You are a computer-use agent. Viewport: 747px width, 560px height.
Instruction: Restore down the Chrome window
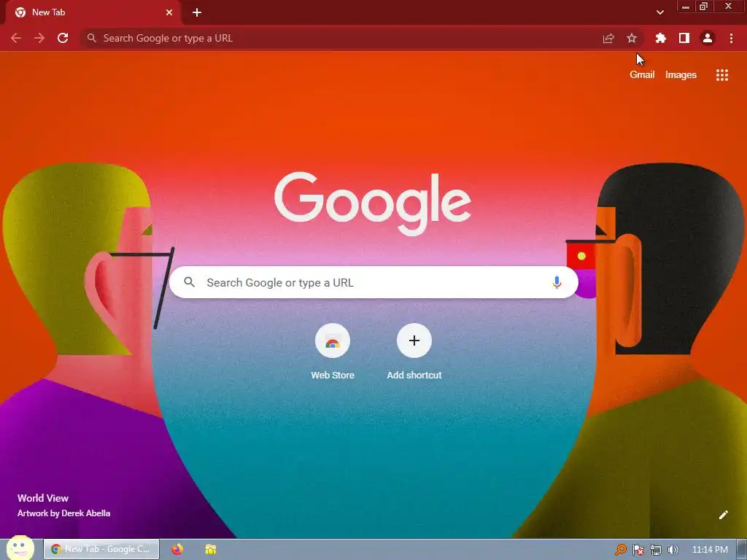pyautogui.click(x=704, y=6)
